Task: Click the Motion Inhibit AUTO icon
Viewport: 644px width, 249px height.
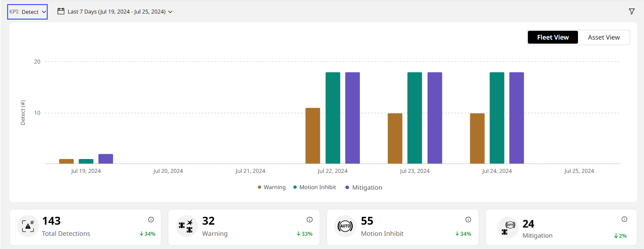Action: 345,226
